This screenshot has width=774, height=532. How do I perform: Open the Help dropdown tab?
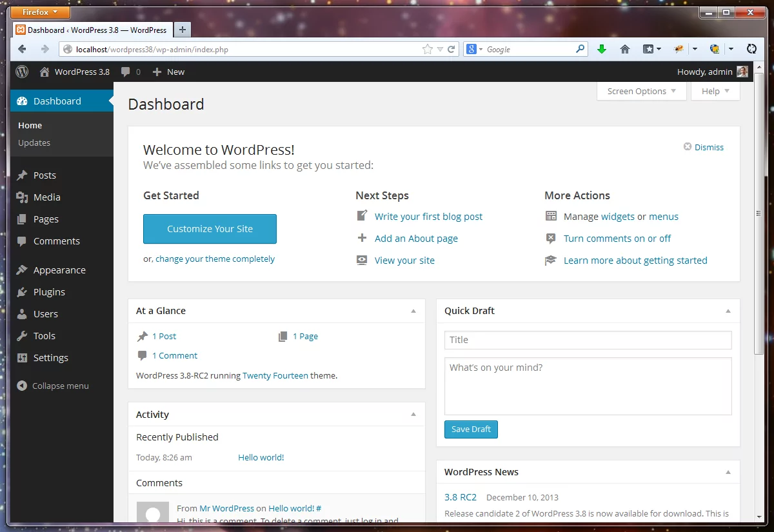pos(715,91)
